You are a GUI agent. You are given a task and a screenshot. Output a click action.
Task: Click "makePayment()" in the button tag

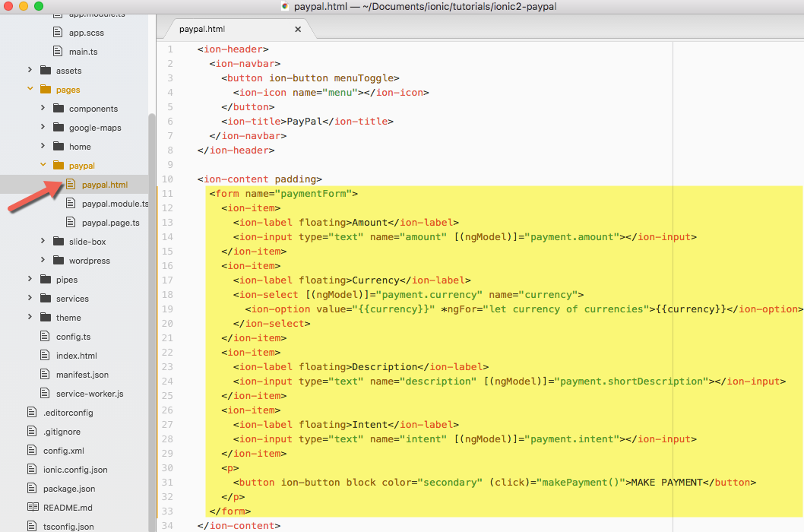click(x=581, y=483)
